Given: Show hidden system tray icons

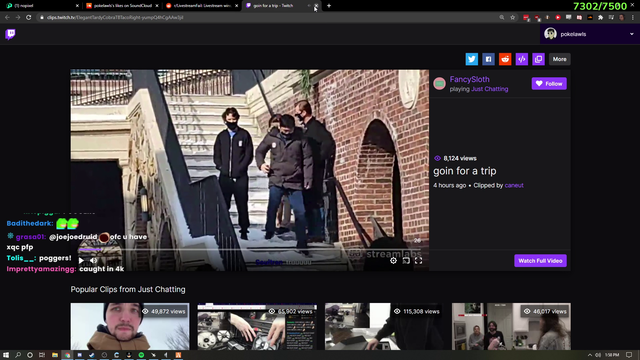Looking at the screenshot, I should (x=590, y=355).
